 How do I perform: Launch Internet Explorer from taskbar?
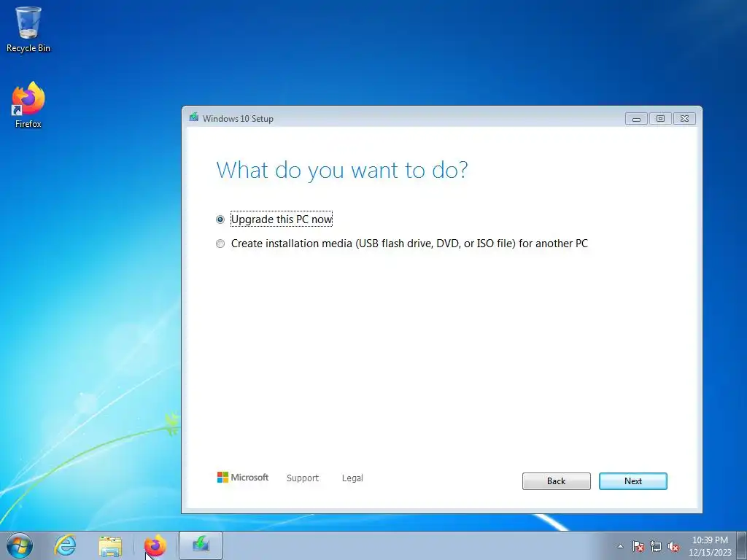pyautogui.click(x=65, y=545)
